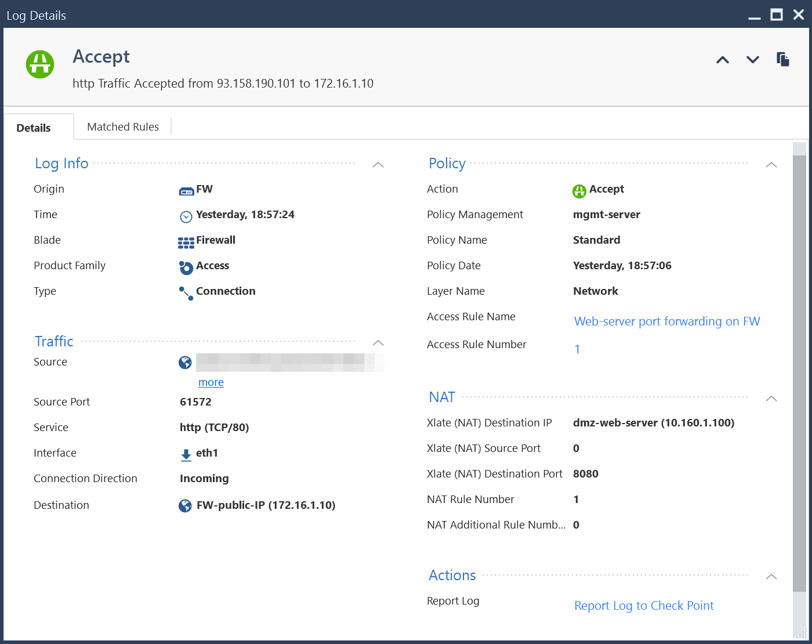Select the mgmt-server policy management value
This screenshot has width=812, height=644.
pyautogui.click(x=607, y=214)
